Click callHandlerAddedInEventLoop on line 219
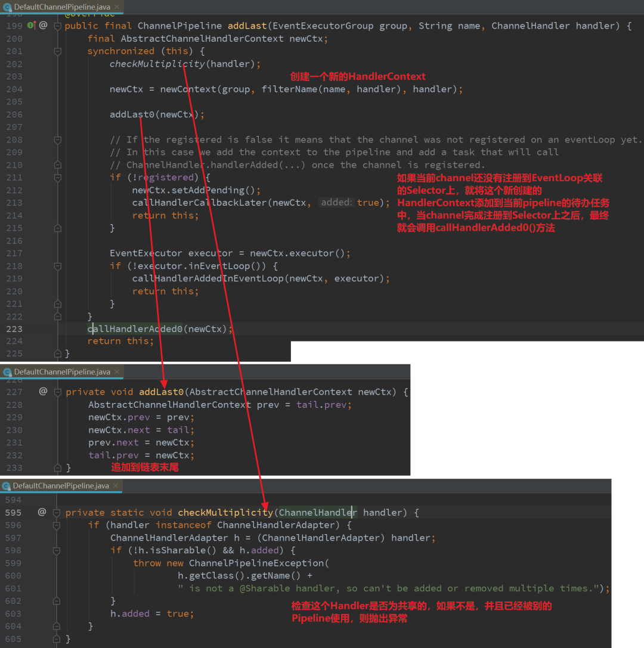This screenshot has height=648, width=644. [208, 278]
